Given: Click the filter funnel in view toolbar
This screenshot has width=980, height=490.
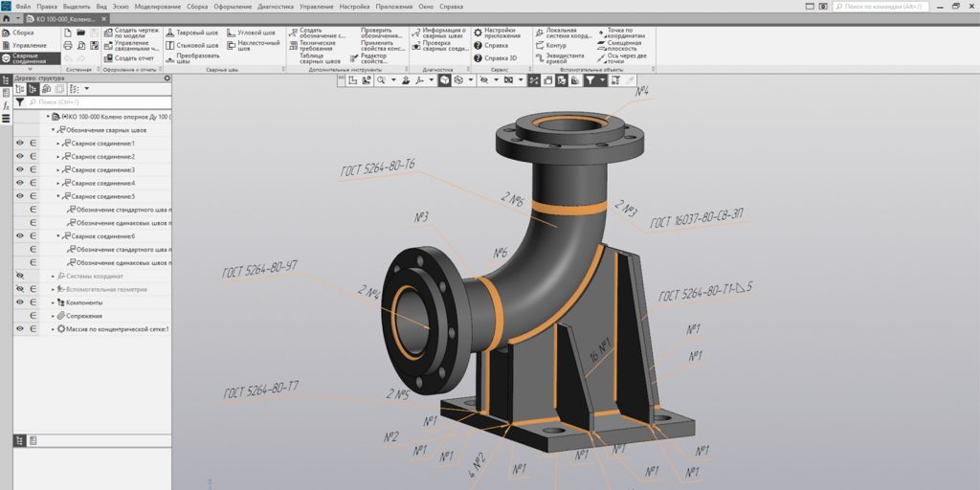Looking at the screenshot, I should 590,80.
